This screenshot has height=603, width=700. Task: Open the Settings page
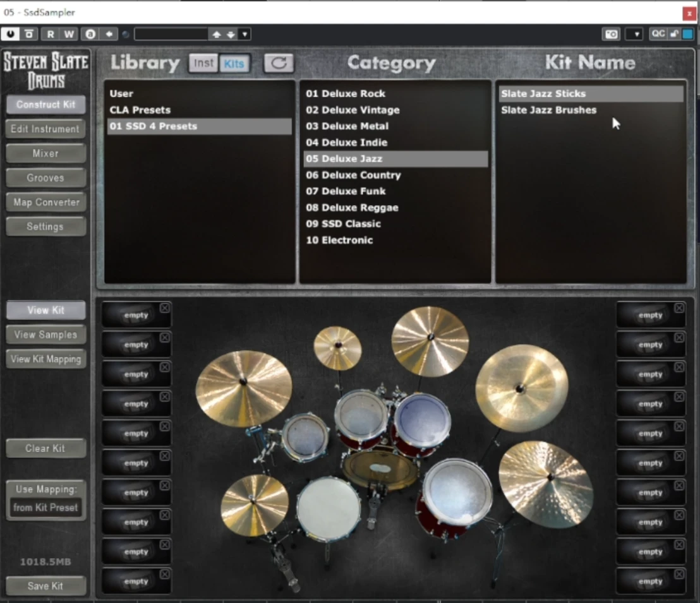pyautogui.click(x=45, y=227)
